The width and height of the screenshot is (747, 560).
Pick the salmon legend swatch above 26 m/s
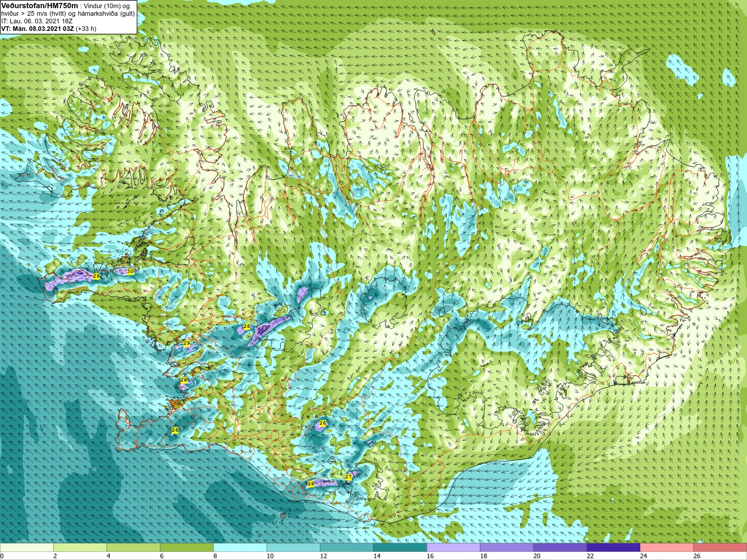[720, 548]
